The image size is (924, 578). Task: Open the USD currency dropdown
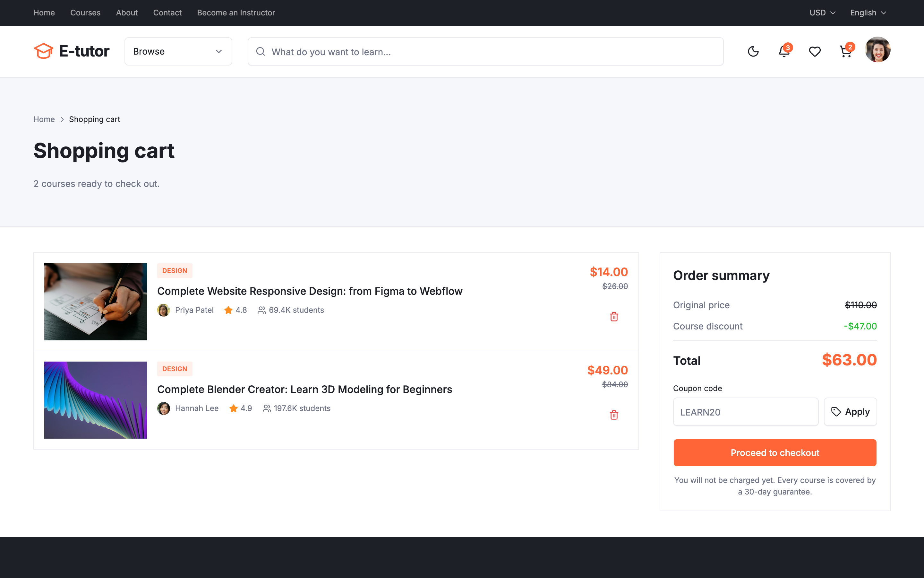pos(822,13)
